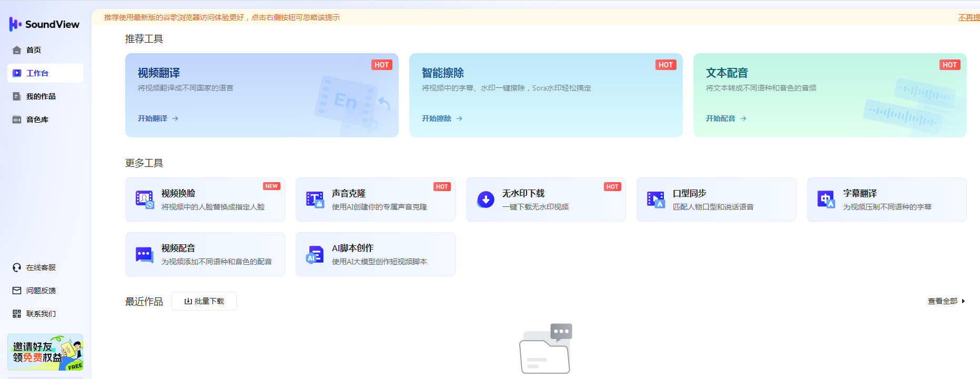This screenshot has height=379, width=980.
Task: Click the headset icon for 在线客服
Action: coord(17,267)
